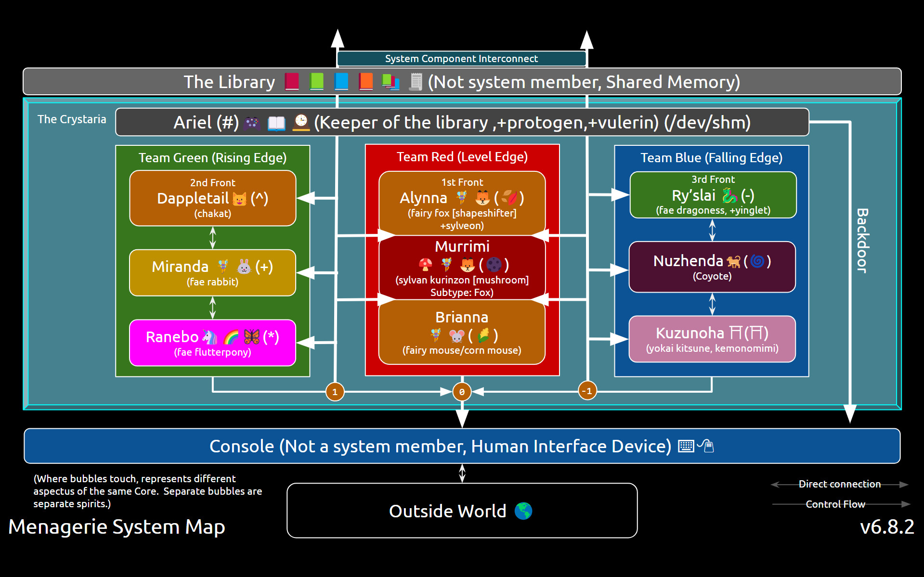Click the Control Flow legend label
The image size is (924, 577).
[x=835, y=504]
